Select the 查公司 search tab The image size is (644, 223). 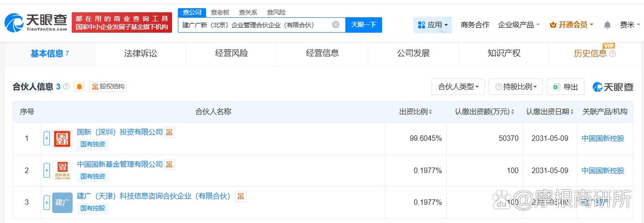click(x=192, y=12)
